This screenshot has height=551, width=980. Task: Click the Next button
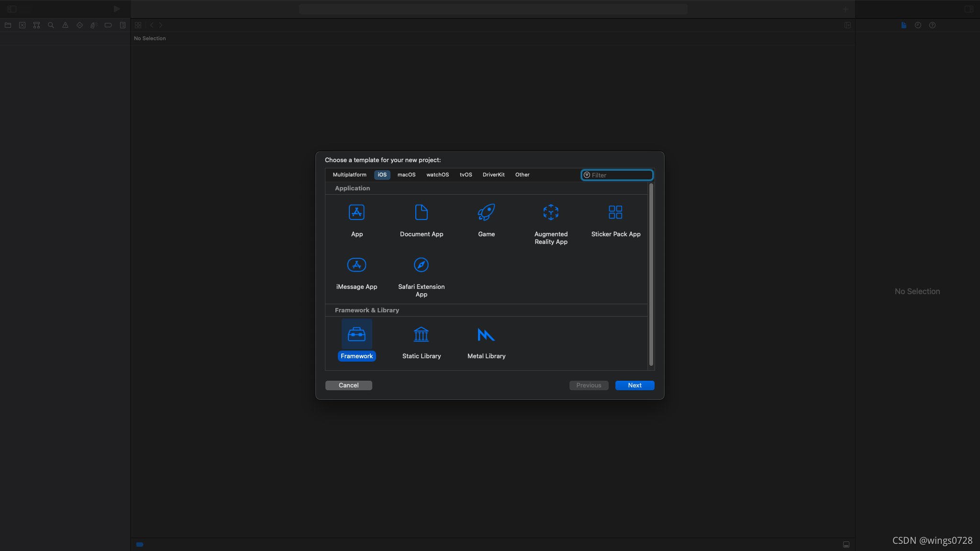click(x=635, y=385)
